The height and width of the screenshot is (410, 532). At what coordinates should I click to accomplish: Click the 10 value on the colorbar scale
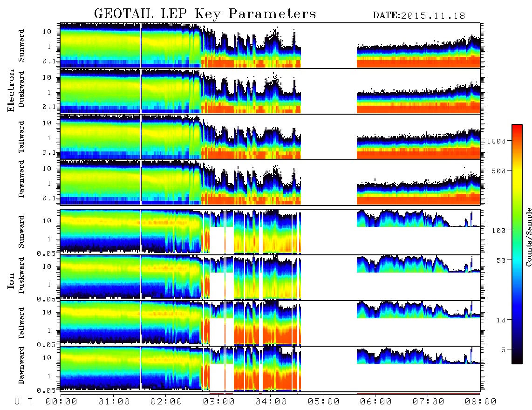501,320
